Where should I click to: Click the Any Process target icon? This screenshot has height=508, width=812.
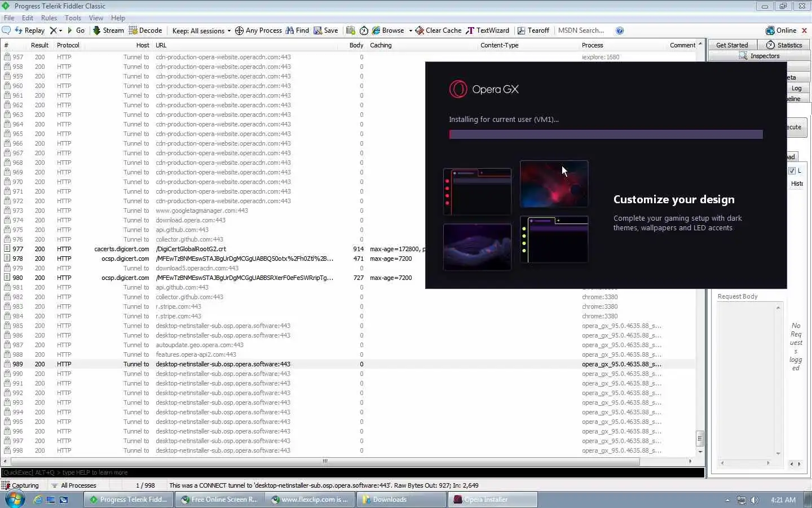coord(239,30)
